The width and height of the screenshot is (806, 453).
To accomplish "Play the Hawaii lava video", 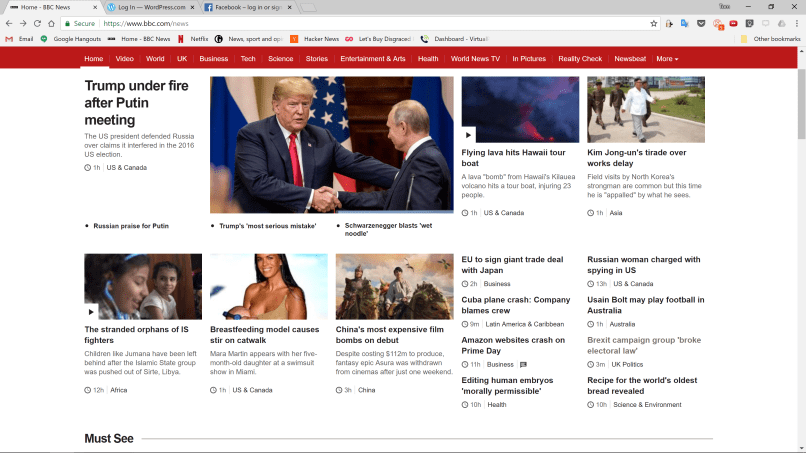I will pyautogui.click(x=468, y=135).
